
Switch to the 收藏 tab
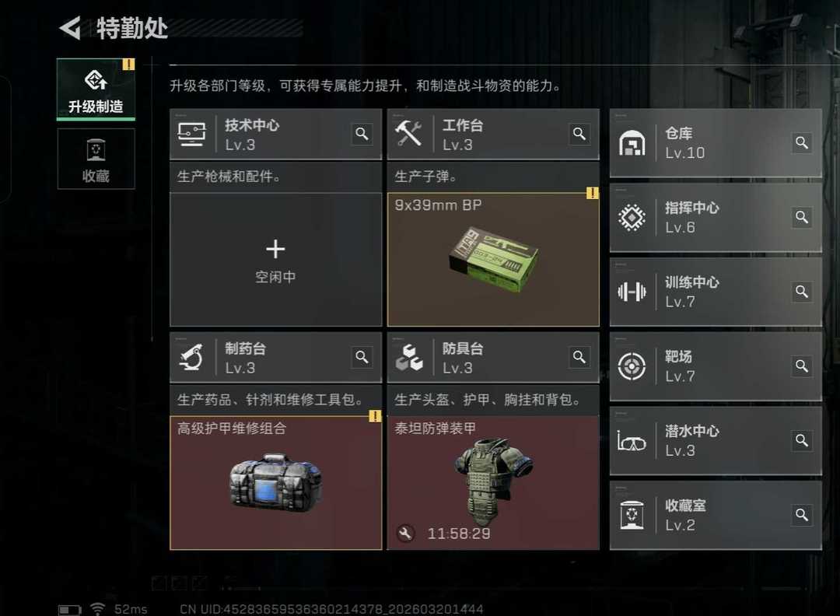point(96,159)
